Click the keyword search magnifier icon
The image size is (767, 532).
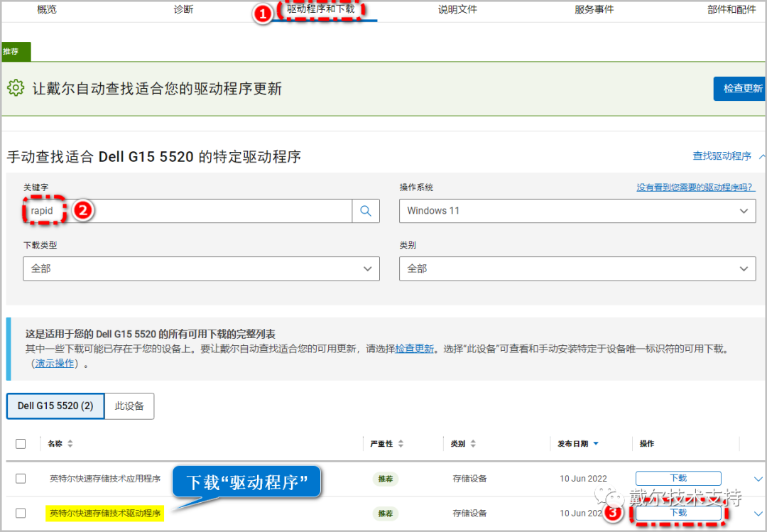(366, 211)
